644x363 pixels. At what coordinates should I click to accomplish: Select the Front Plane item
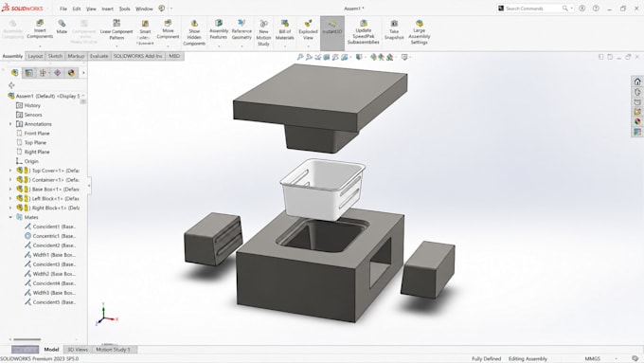(x=37, y=134)
